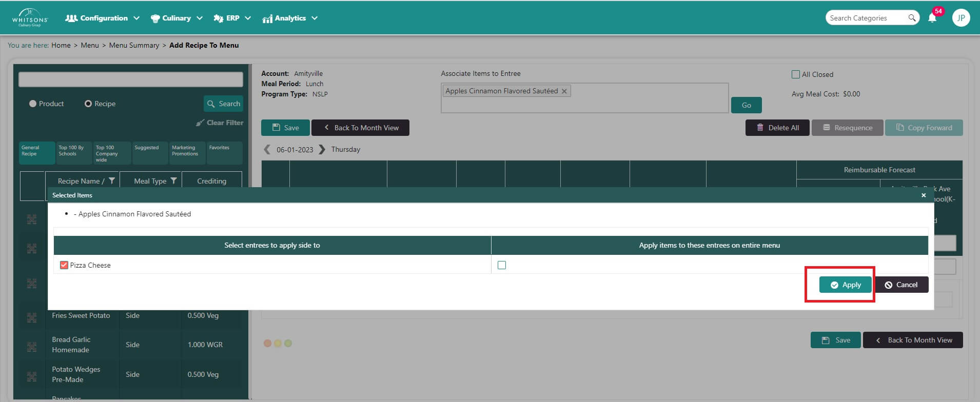Go to the next date arrow
The width and height of the screenshot is (980, 402).
[x=322, y=150]
